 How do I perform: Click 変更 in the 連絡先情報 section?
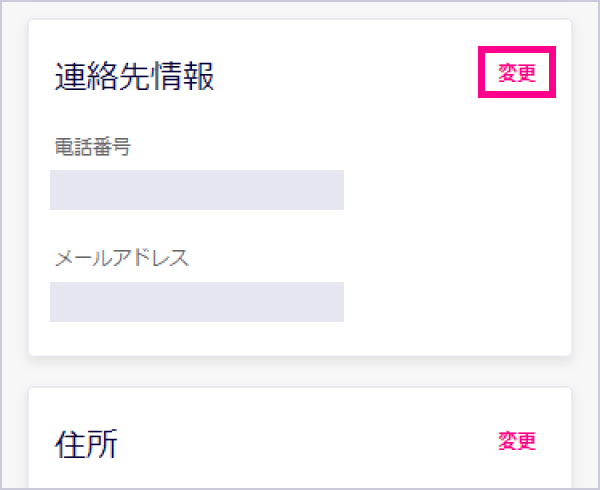tap(517, 74)
